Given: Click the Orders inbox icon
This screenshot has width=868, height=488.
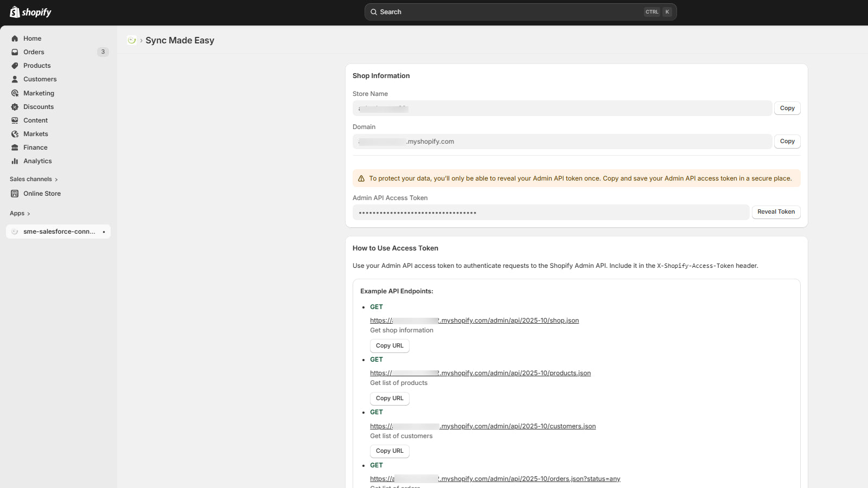Looking at the screenshot, I should pyautogui.click(x=15, y=52).
